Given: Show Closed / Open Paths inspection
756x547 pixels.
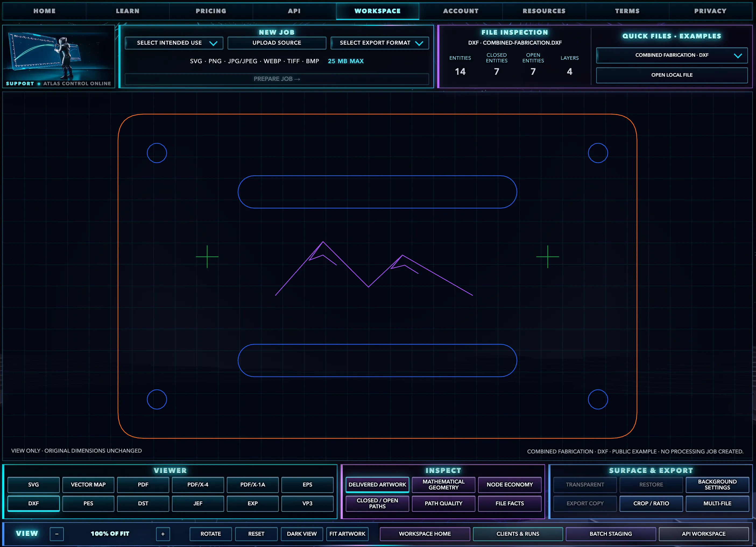Looking at the screenshot, I should pos(377,503).
